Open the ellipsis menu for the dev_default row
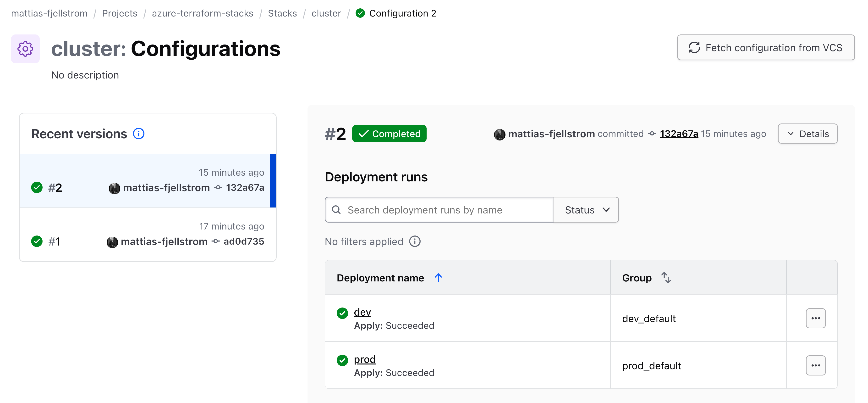The image size is (868, 403). tap(816, 318)
